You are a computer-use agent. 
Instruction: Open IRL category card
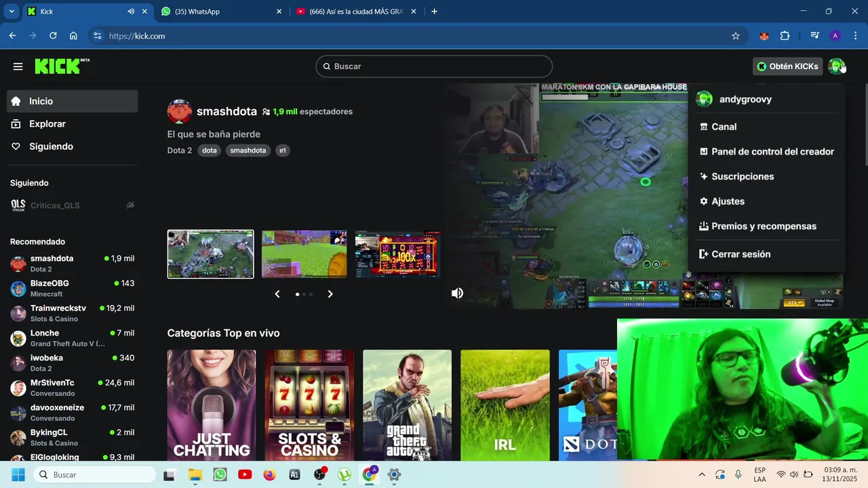[x=505, y=405]
